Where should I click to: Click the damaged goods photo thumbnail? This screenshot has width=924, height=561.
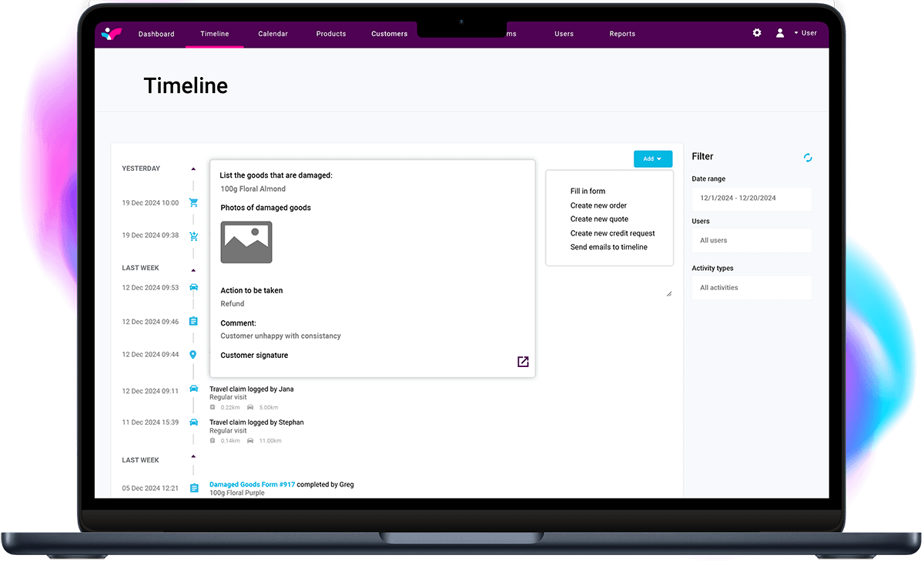pyautogui.click(x=246, y=242)
